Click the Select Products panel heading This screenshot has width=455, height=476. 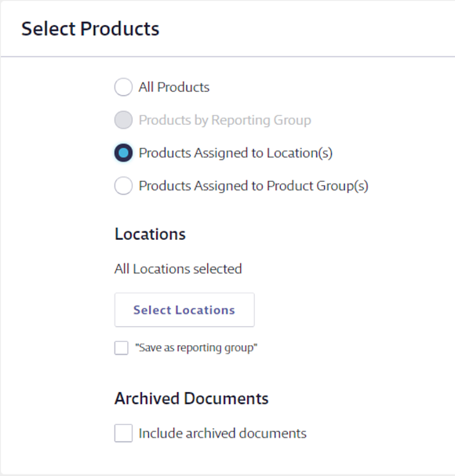click(x=90, y=29)
